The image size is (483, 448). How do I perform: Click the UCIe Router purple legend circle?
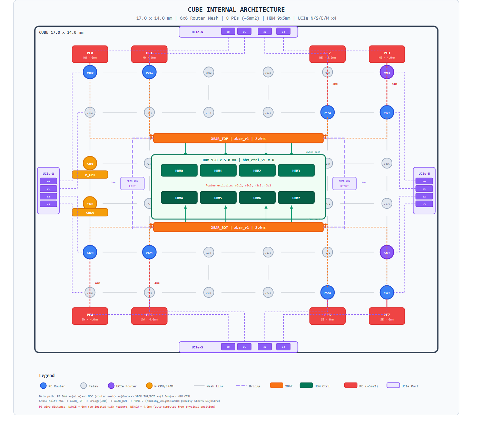click(111, 386)
